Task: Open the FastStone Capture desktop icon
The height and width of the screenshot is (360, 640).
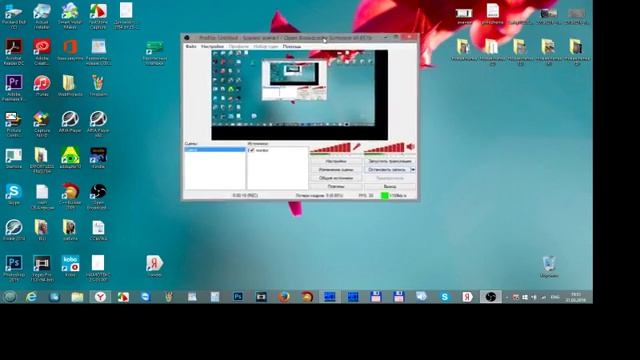Action: 98,16
